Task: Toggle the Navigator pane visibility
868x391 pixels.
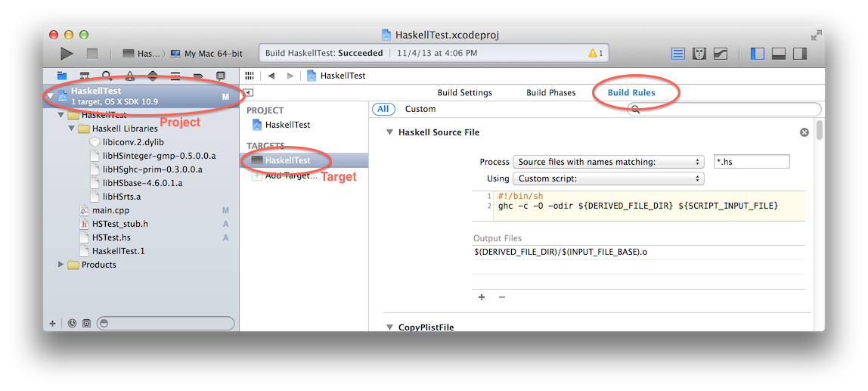Action: [758, 54]
